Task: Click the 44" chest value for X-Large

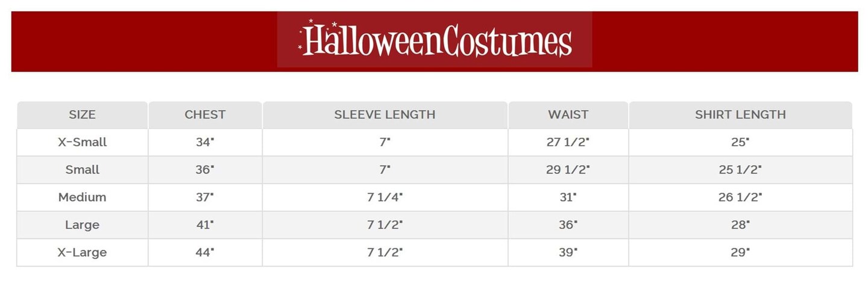Action: [x=205, y=253]
